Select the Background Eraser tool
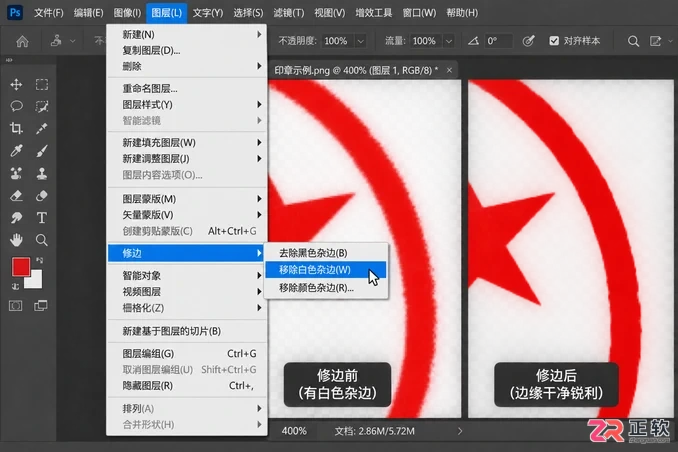 click(x=42, y=196)
